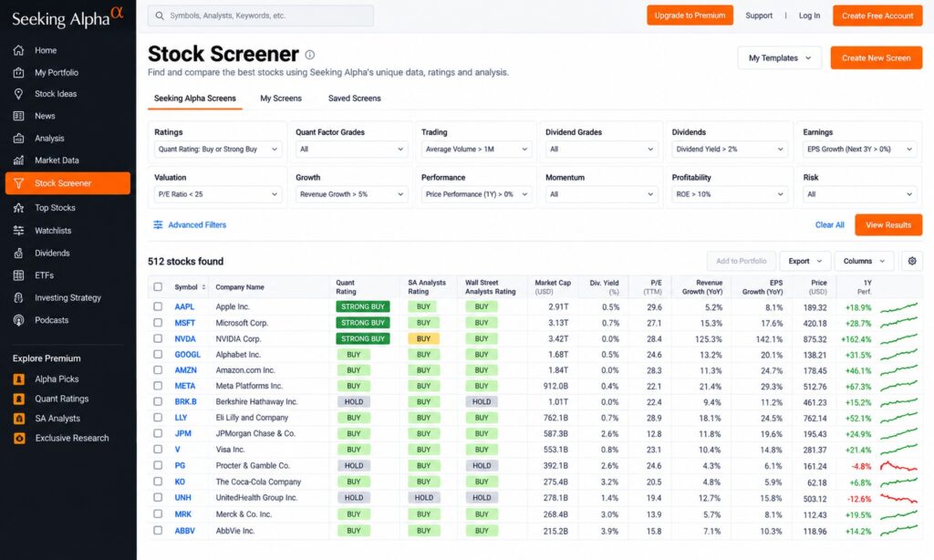Switch to the Saved Screens tab
This screenshot has height=560, width=934.
(355, 99)
